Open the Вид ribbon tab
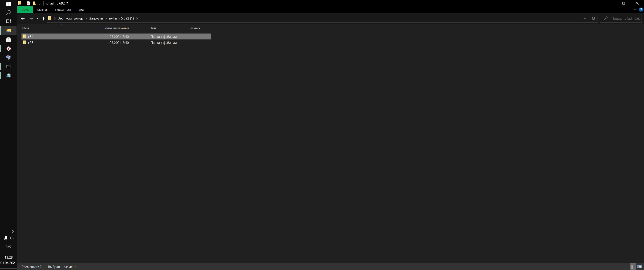644x270 pixels. [x=81, y=10]
